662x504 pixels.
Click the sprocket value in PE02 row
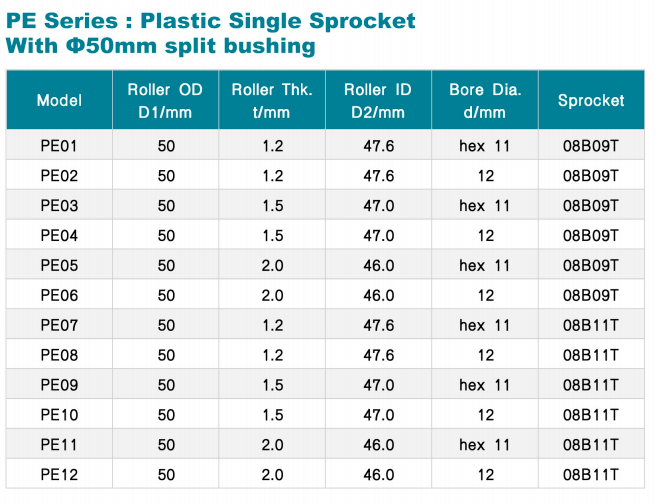pos(591,176)
